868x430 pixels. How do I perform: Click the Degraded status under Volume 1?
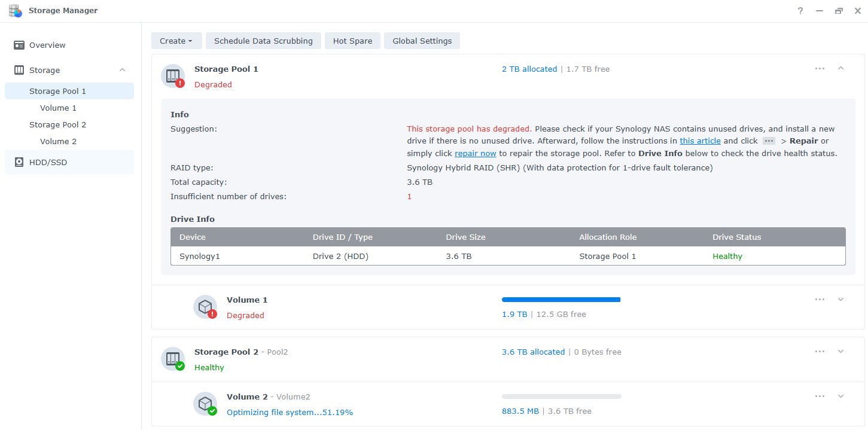coord(245,315)
